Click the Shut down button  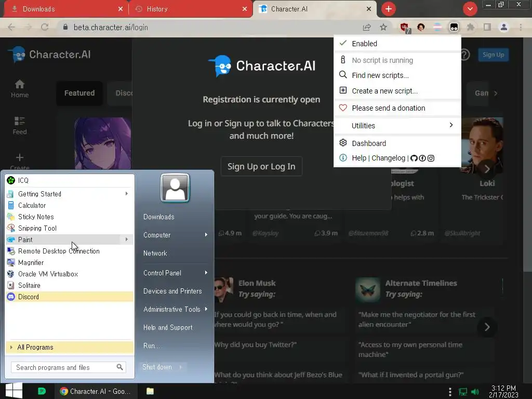click(157, 367)
